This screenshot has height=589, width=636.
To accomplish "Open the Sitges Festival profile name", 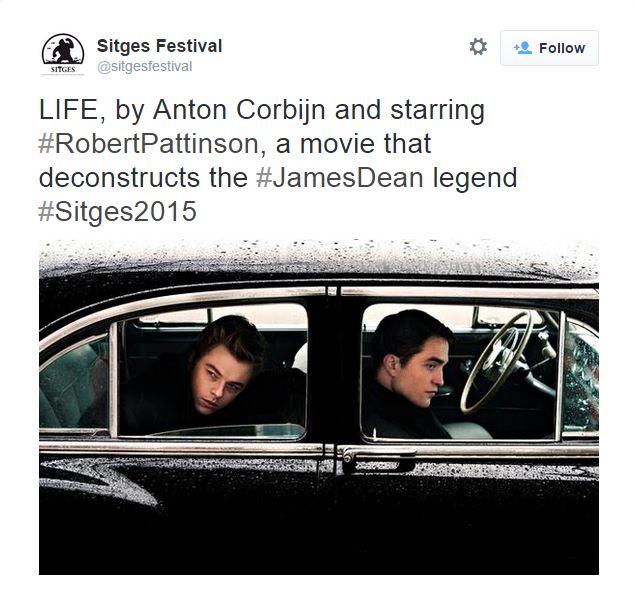I will coord(159,46).
